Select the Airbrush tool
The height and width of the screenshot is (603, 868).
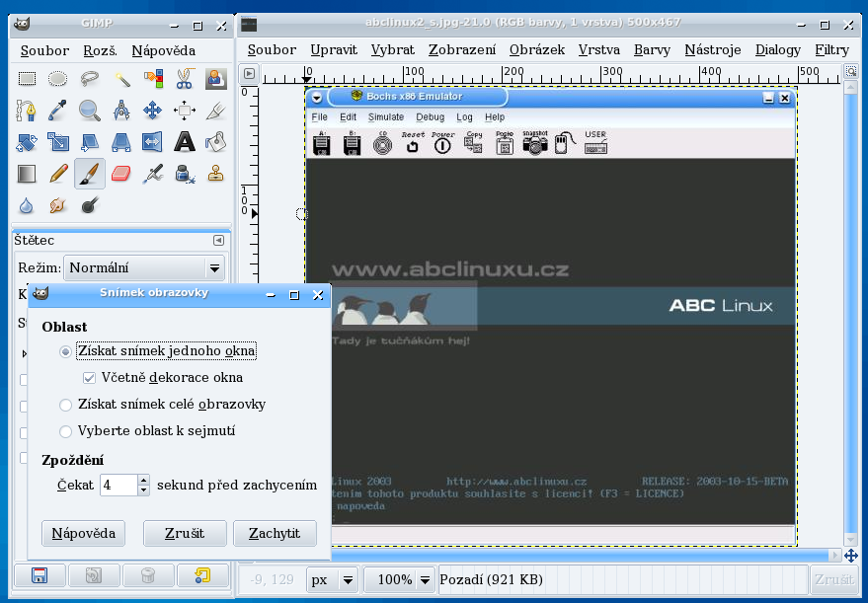tap(153, 174)
